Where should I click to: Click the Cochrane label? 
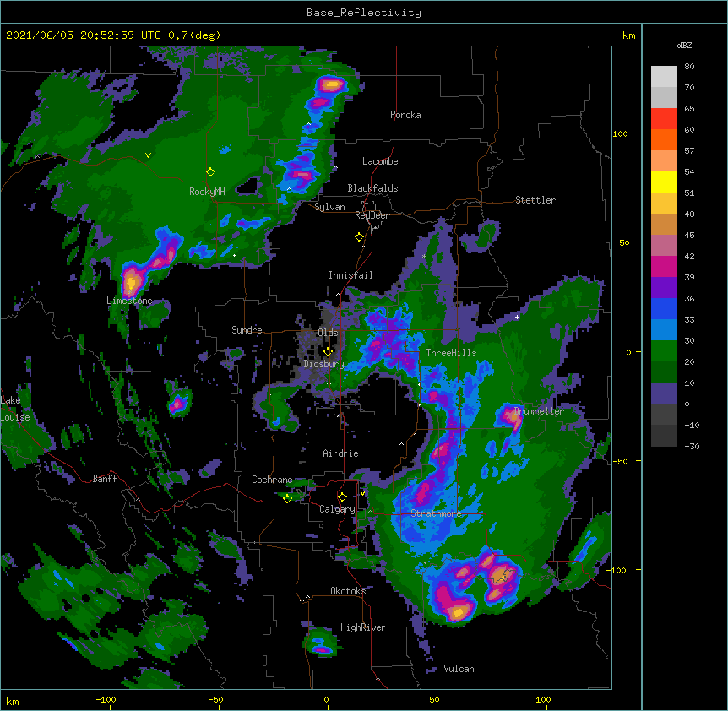272,480
